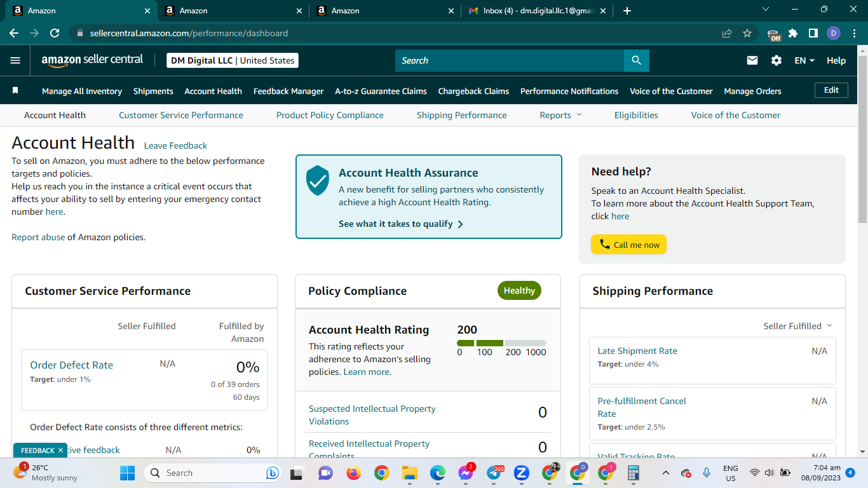
Task: Reload the Seller Central page
Action: [55, 33]
